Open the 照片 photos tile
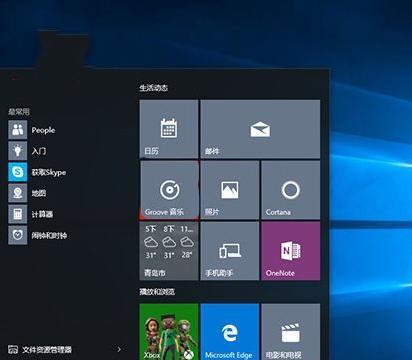Image resolution: width=412 pixels, height=360 pixels. point(230,190)
